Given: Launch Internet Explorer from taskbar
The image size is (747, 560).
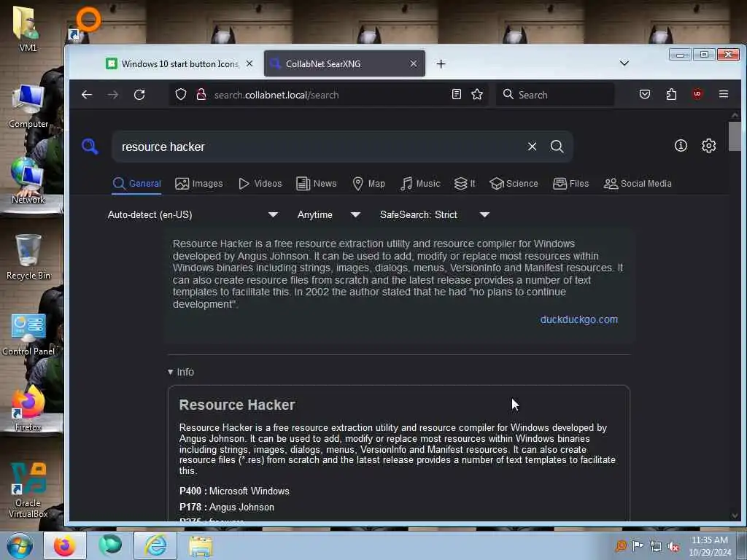Looking at the screenshot, I should click(x=155, y=545).
